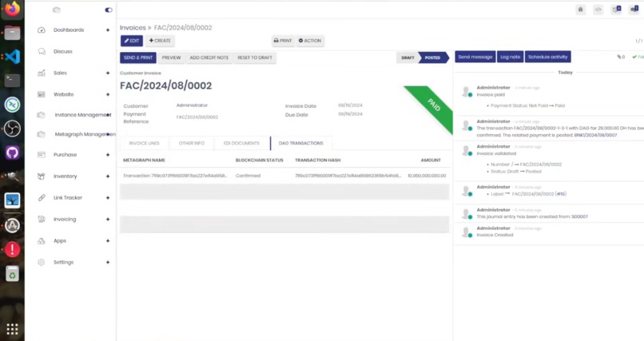Screen dimensions: 644x341
Task: Open the Action dropdown menu
Action: 310,41
